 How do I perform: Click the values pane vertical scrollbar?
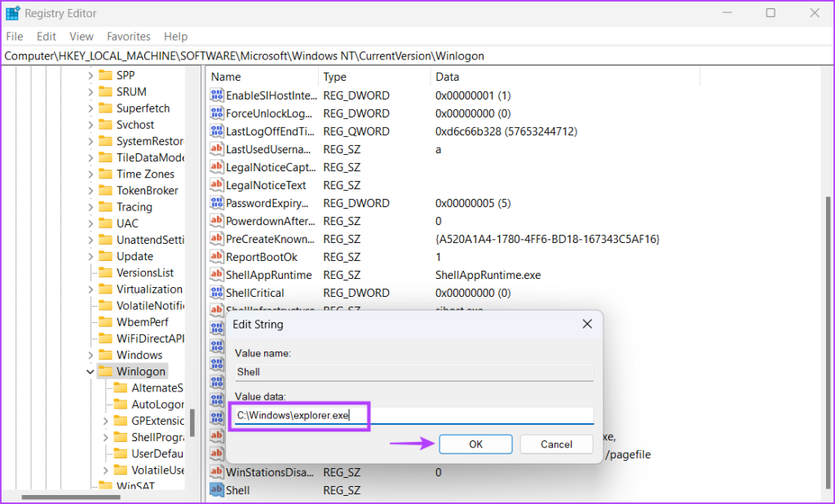pyautogui.click(x=828, y=342)
